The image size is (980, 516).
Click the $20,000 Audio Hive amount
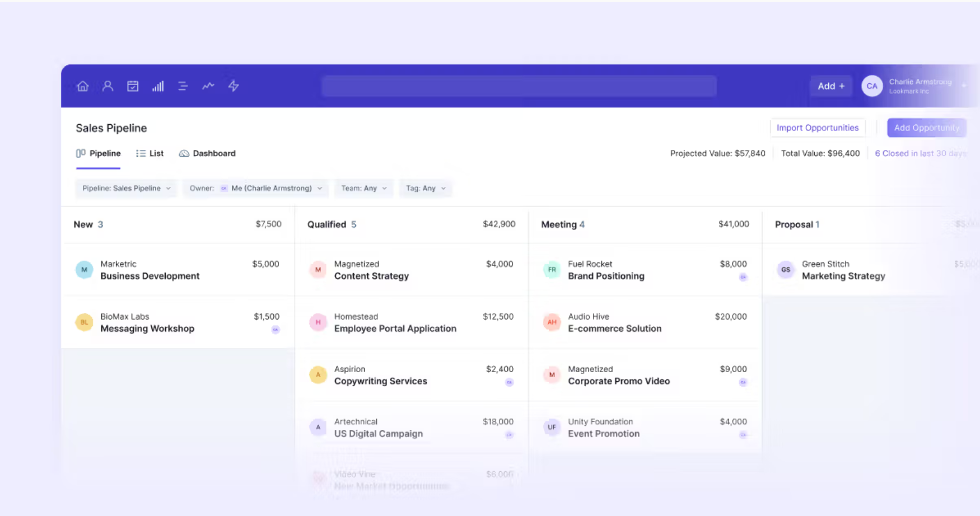731,317
